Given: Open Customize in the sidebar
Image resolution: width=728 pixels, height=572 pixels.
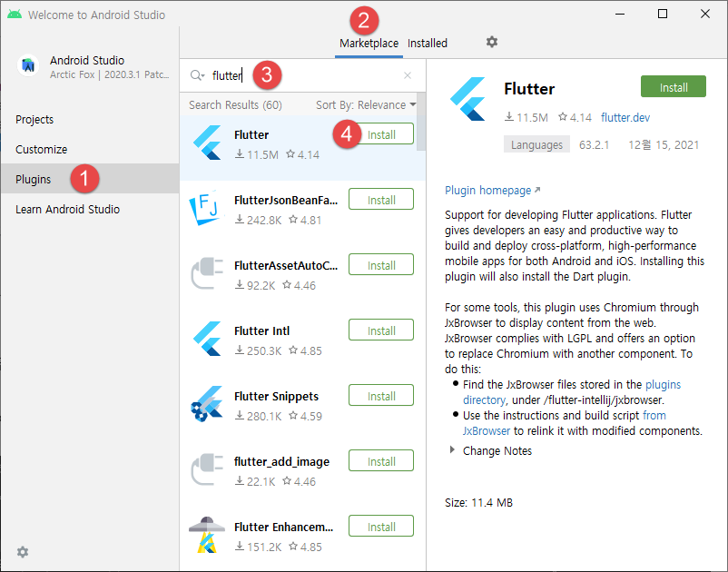Looking at the screenshot, I should pyautogui.click(x=42, y=150).
